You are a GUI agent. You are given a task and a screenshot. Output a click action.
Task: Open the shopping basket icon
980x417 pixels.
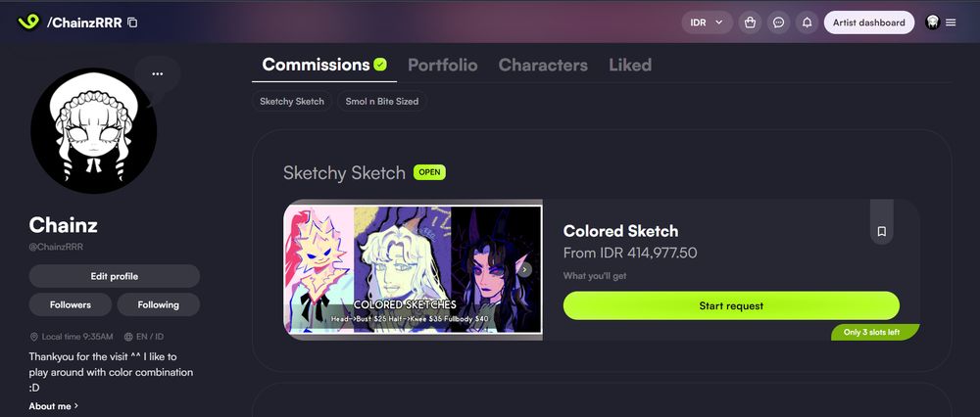750,23
